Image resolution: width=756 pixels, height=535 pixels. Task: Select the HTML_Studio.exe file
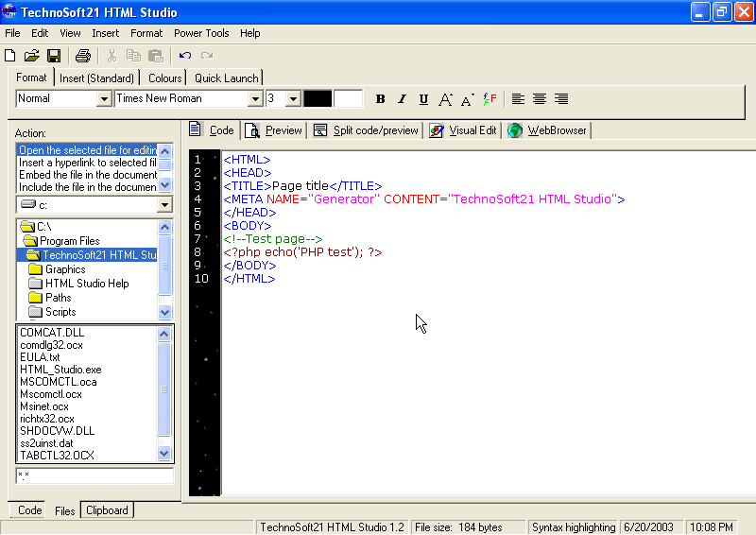coord(60,370)
